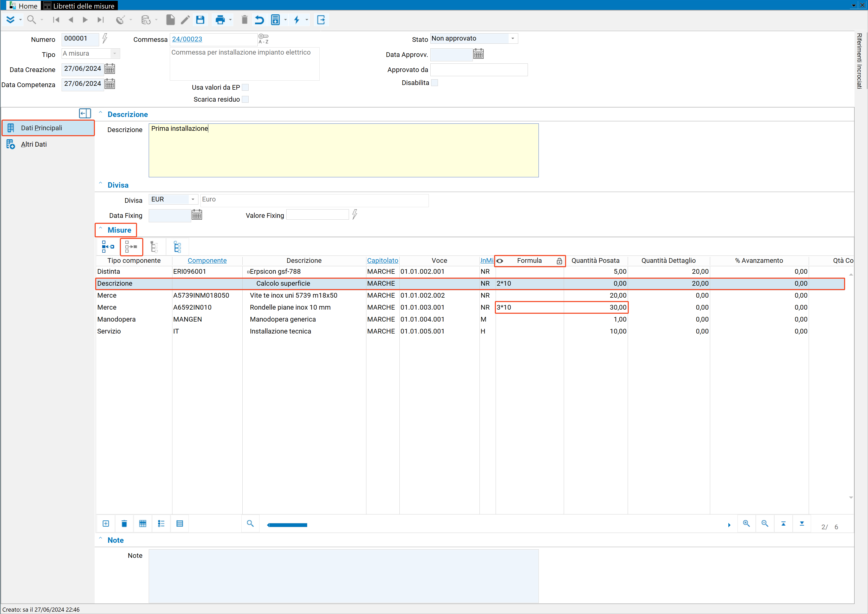Open Commessa link 24/00023
Image resolution: width=868 pixels, height=614 pixels.
(x=187, y=39)
